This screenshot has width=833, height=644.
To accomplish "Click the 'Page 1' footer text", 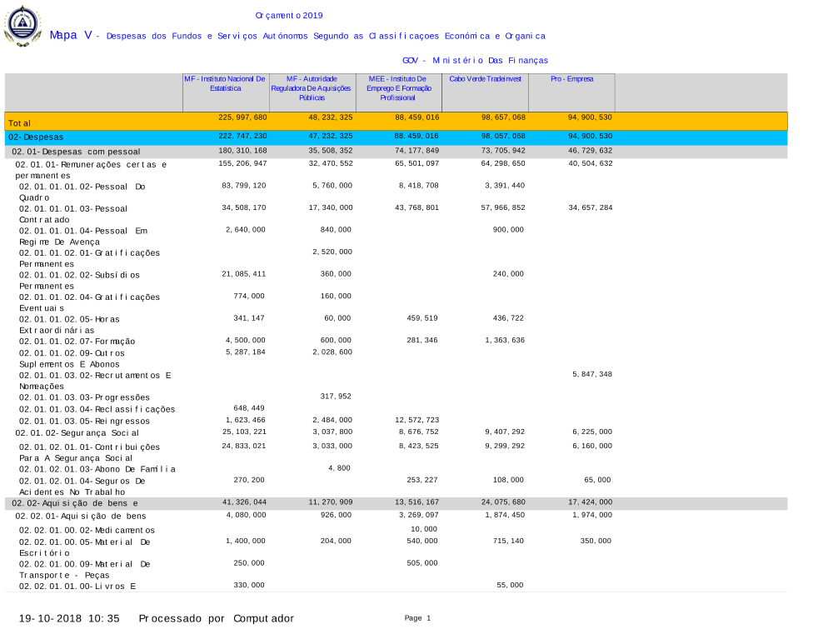I will (x=417, y=618).
